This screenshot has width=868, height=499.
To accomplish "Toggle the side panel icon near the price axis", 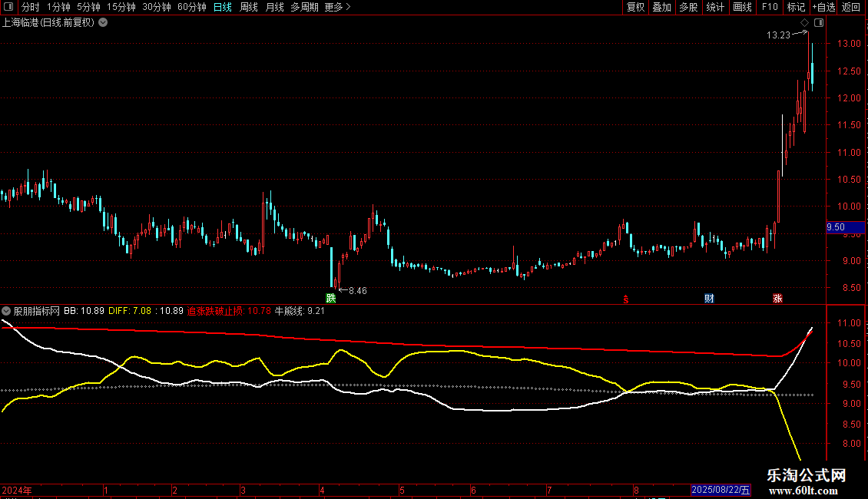I will pos(819,23).
